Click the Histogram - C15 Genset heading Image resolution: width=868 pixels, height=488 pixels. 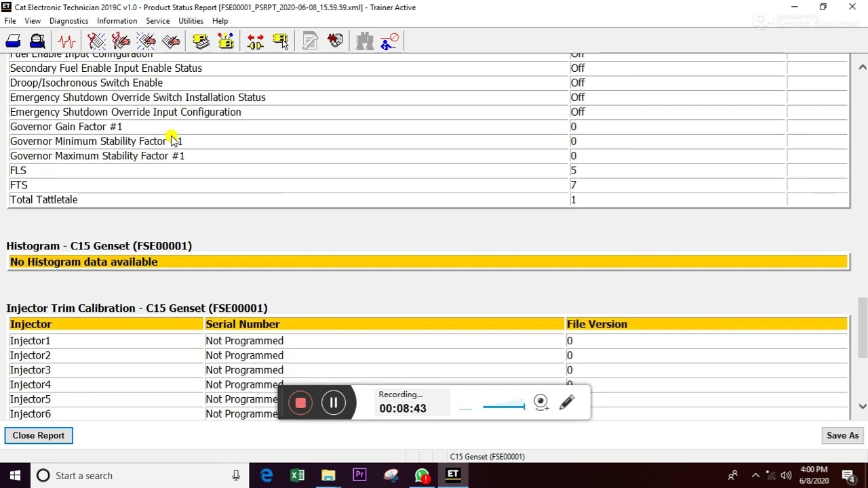click(99, 246)
